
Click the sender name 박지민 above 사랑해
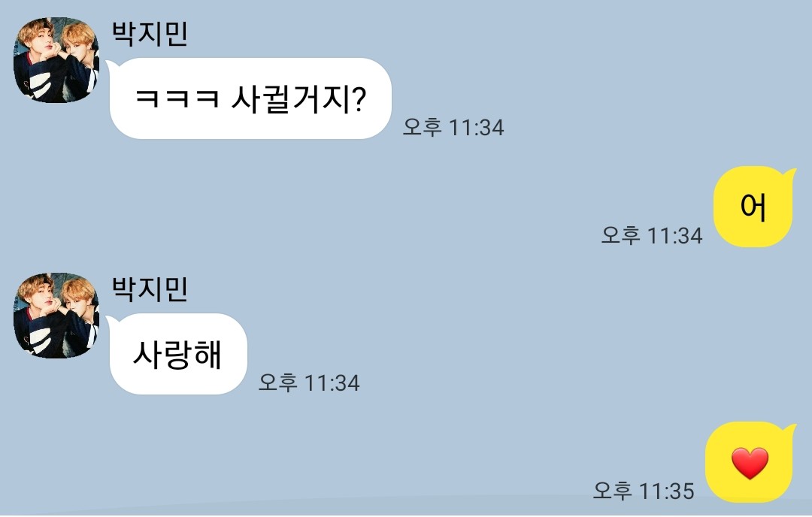[150, 289]
